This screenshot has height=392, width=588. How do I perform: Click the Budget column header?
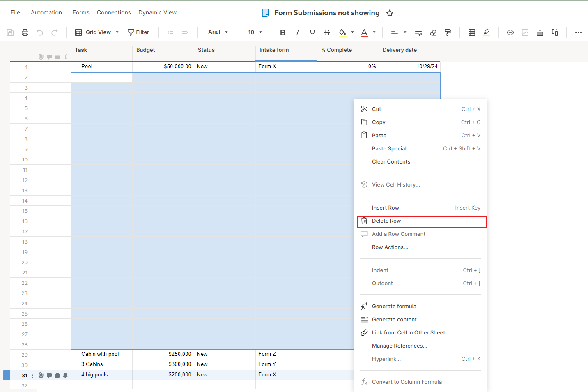click(163, 51)
